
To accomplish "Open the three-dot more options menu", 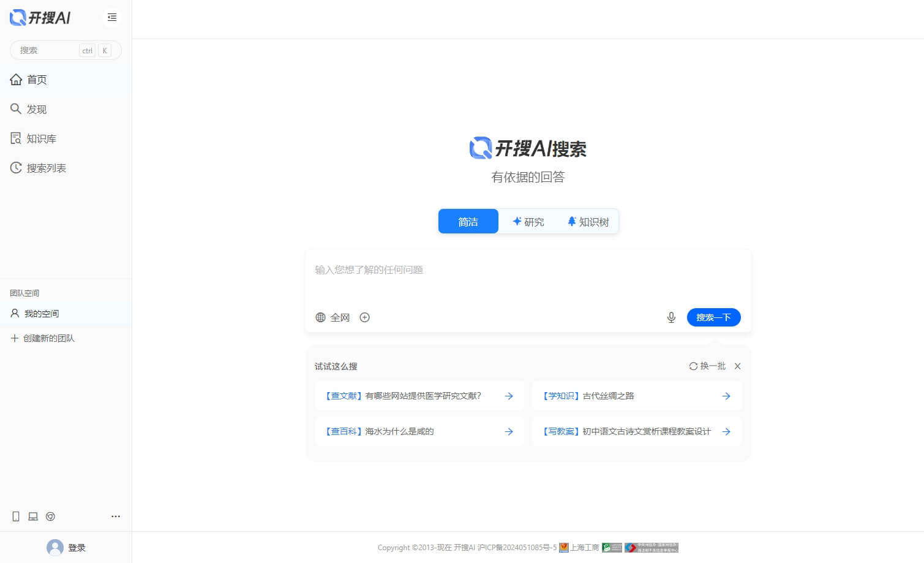I will [x=116, y=516].
